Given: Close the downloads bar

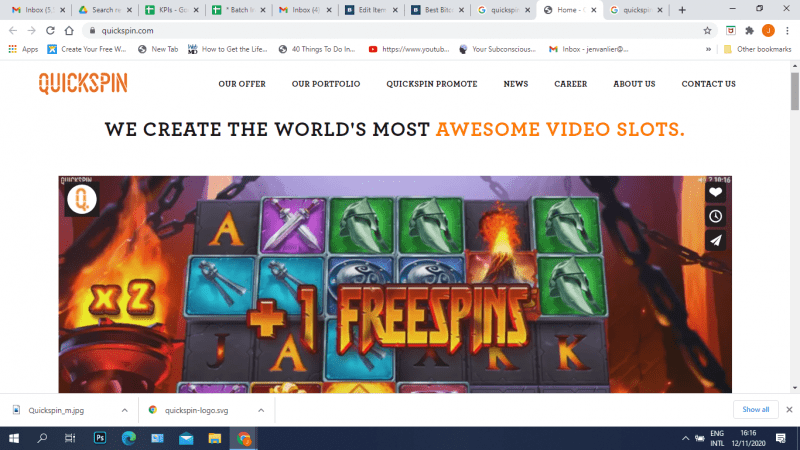Looking at the screenshot, I should 789,410.
